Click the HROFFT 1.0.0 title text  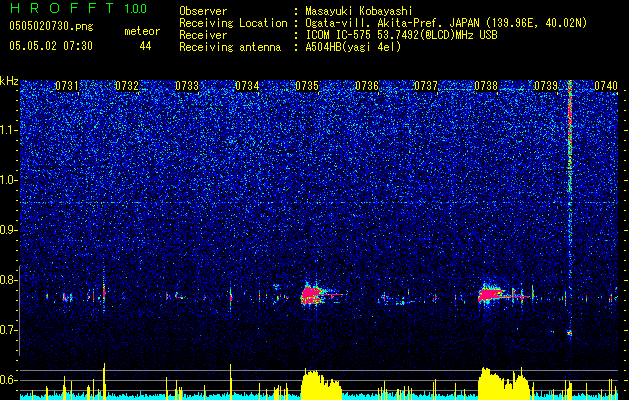pyautogui.click(x=78, y=8)
